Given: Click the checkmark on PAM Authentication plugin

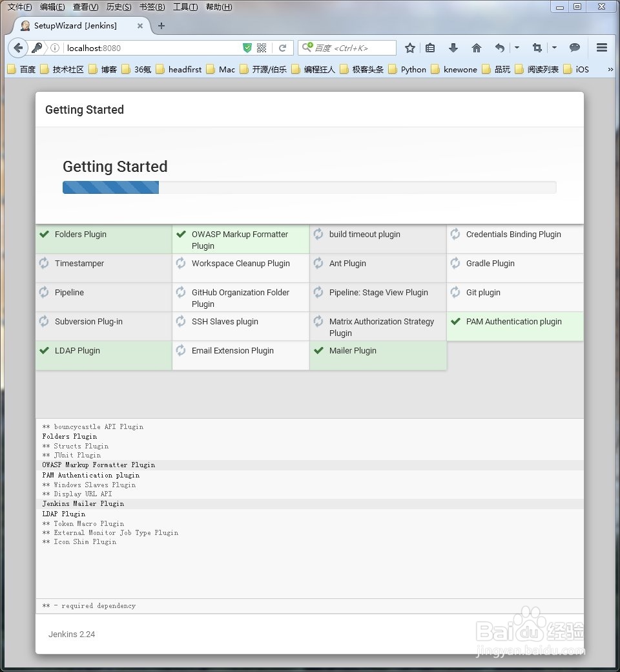Looking at the screenshot, I should 455,321.
